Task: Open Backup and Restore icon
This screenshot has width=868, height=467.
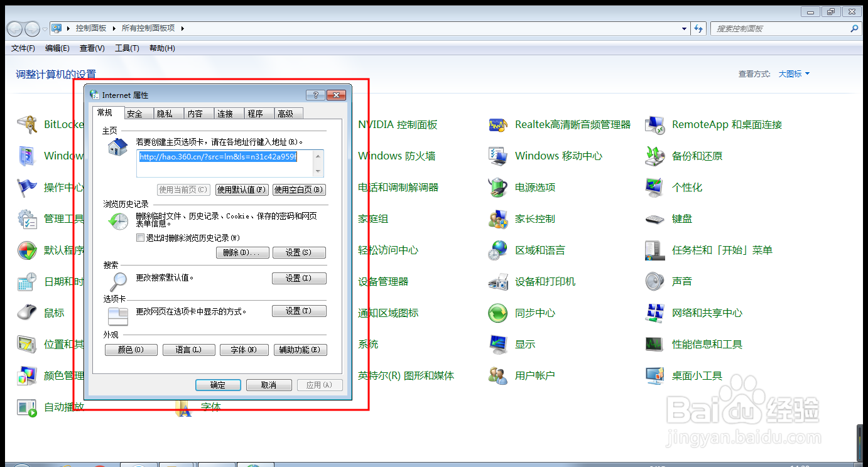Action: [x=655, y=156]
